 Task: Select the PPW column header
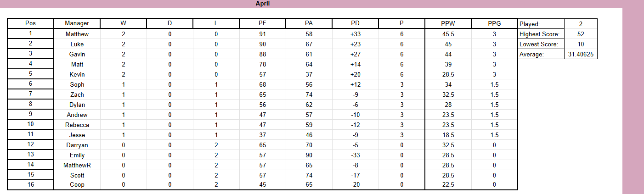(448, 23)
